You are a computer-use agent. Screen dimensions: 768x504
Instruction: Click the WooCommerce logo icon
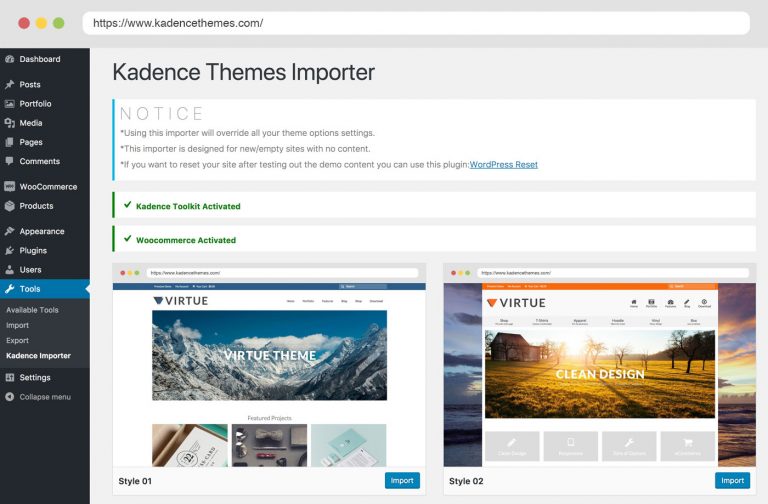pos(9,187)
